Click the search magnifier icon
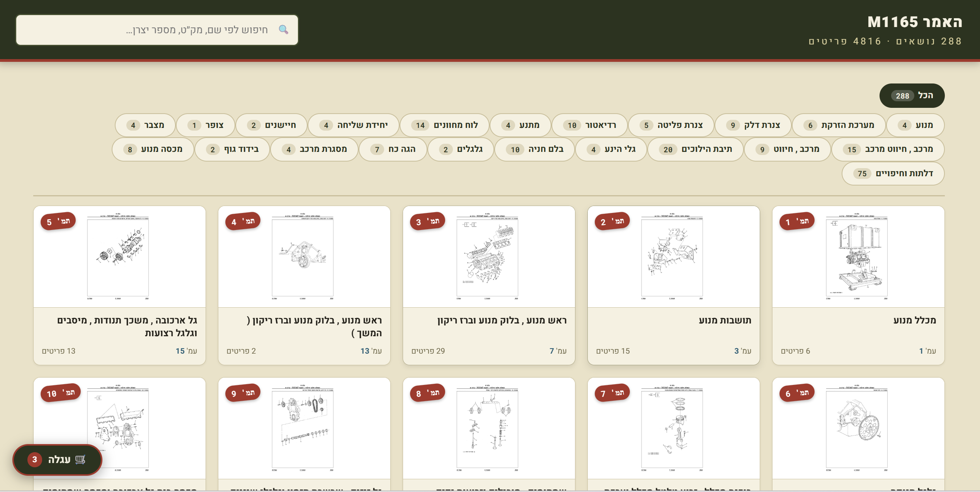The image size is (980, 492). tap(284, 30)
